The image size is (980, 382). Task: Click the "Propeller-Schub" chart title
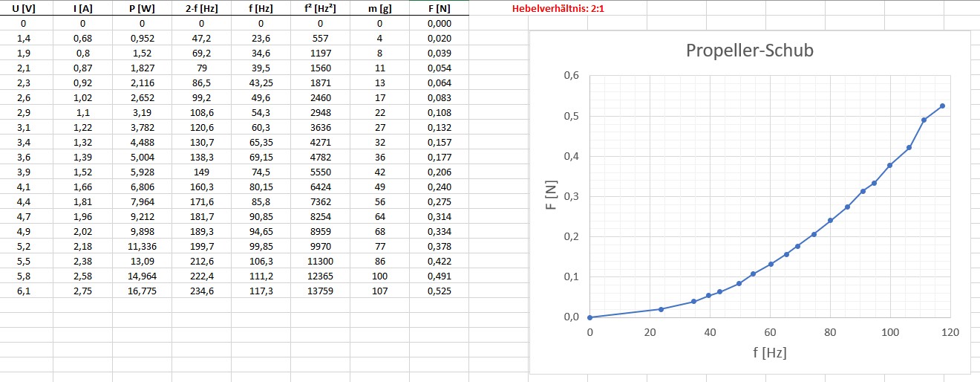749,51
